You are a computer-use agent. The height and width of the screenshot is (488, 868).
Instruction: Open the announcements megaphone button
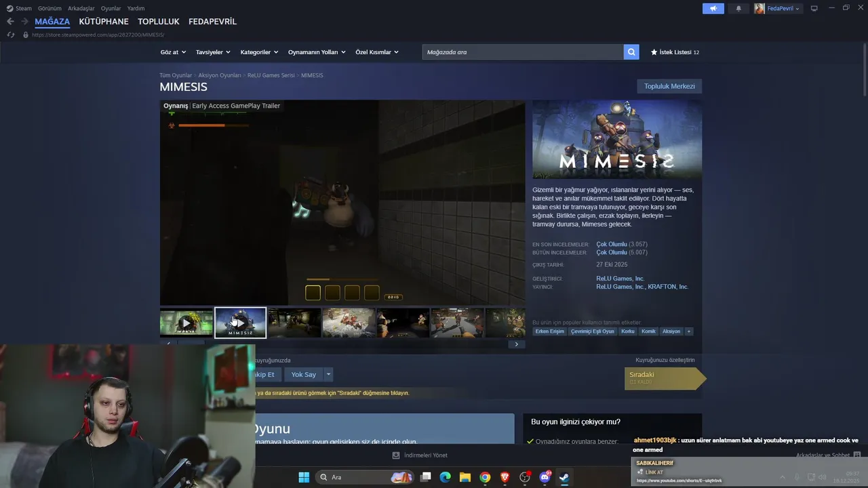tap(713, 8)
